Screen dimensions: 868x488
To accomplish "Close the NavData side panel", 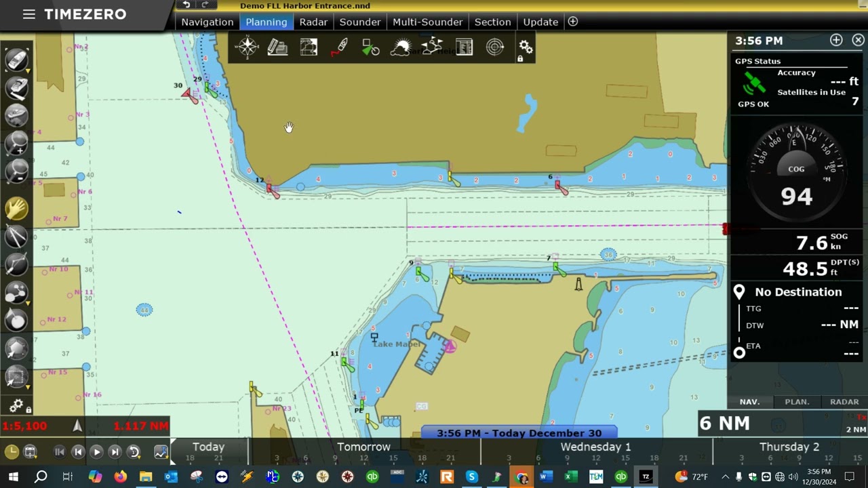I will [858, 41].
